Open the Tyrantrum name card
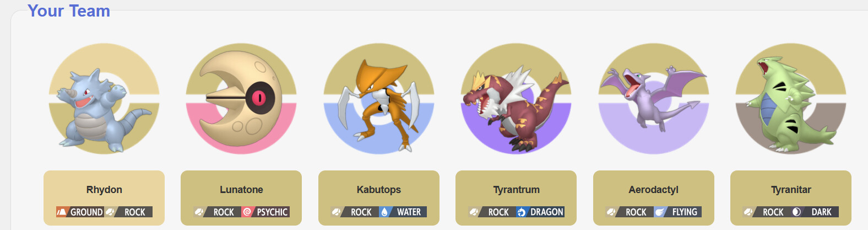868x230 pixels. (516, 198)
